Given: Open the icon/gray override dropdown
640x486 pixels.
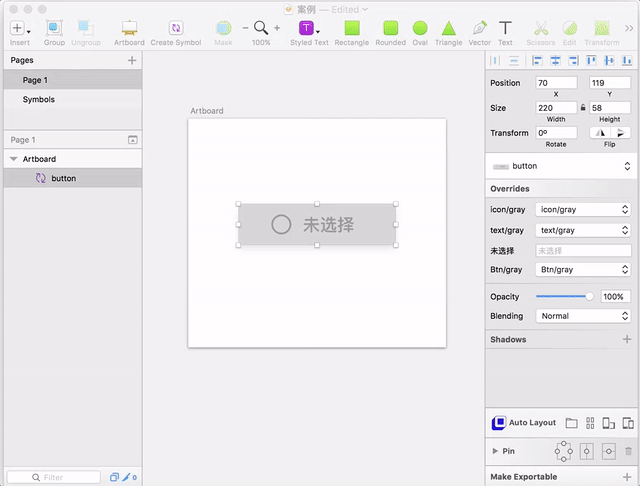Looking at the screenshot, I should pyautogui.click(x=583, y=209).
